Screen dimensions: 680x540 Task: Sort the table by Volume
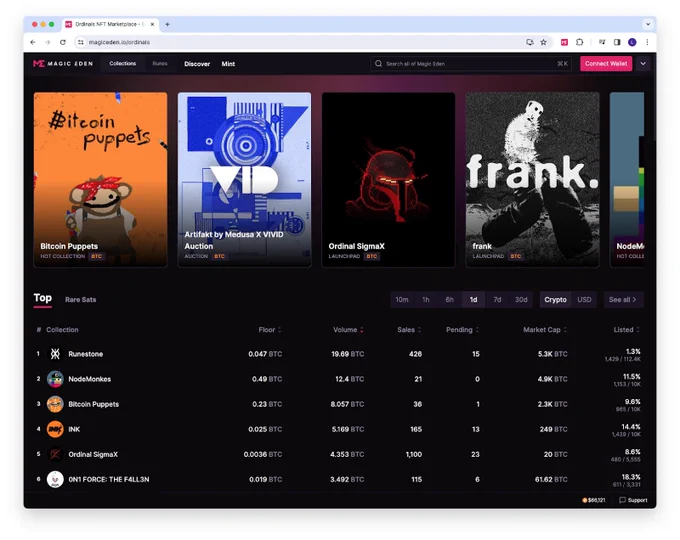tap(348, 330)
